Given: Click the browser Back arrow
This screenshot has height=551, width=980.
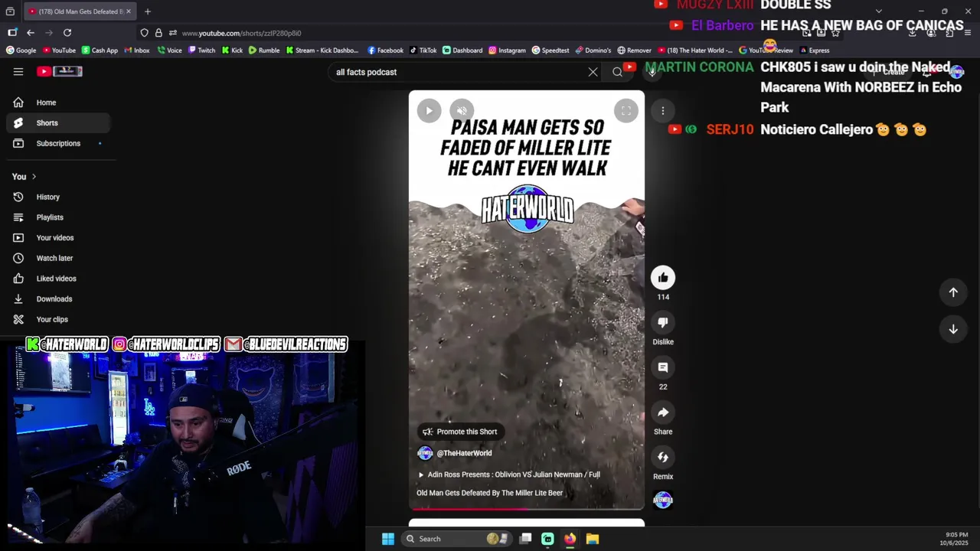Looking at the screenshot, I should pos(31,33).
